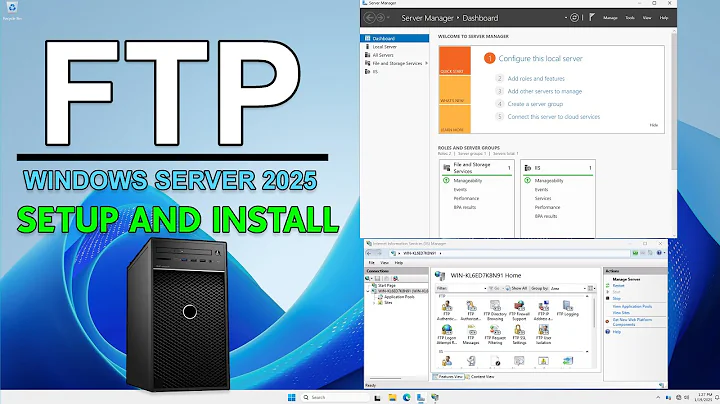Open the Manage menu in Server Manager
The height and width of the screenshot is (404, 720).
(x=610, y=18)
